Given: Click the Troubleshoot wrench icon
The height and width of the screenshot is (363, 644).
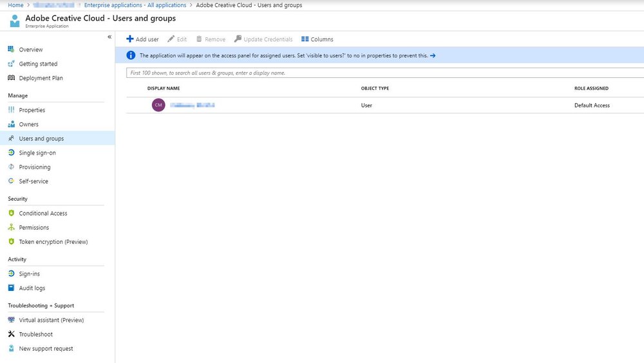Looking at the screenshot, I should click(11, 334).
